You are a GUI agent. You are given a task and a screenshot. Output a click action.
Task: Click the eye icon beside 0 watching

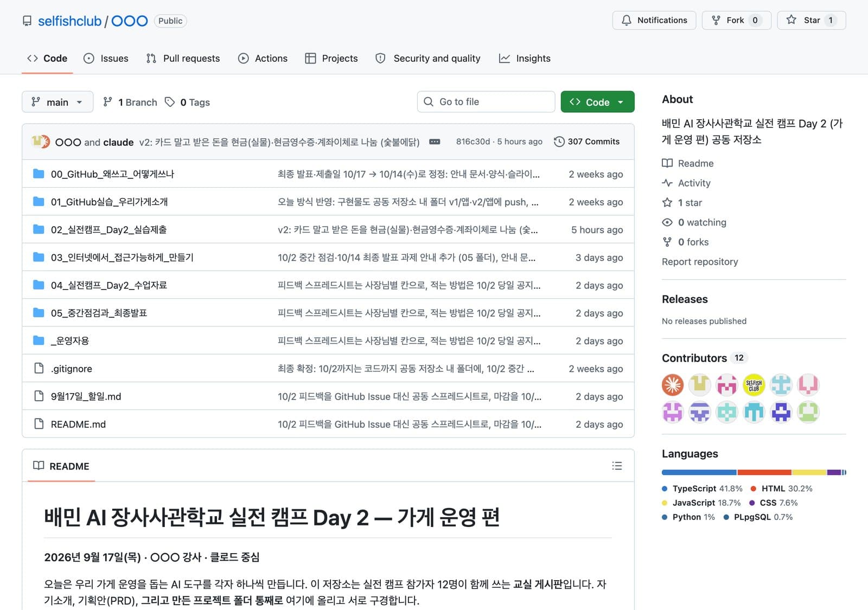(x=667, y=222)
